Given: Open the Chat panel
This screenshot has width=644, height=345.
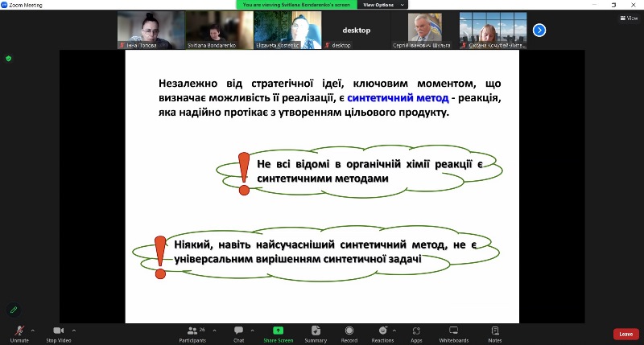Looking at the screenshot, I should coord(238,335).
